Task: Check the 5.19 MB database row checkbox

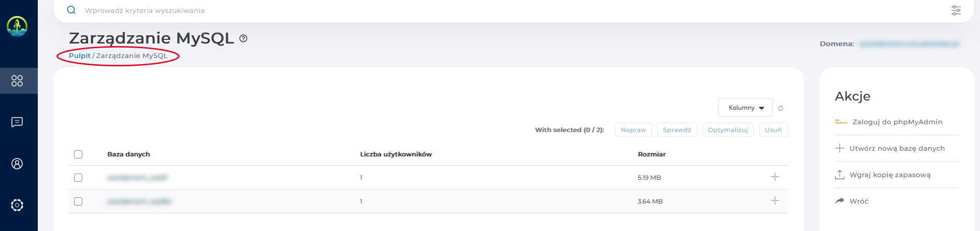Action: 78,178
